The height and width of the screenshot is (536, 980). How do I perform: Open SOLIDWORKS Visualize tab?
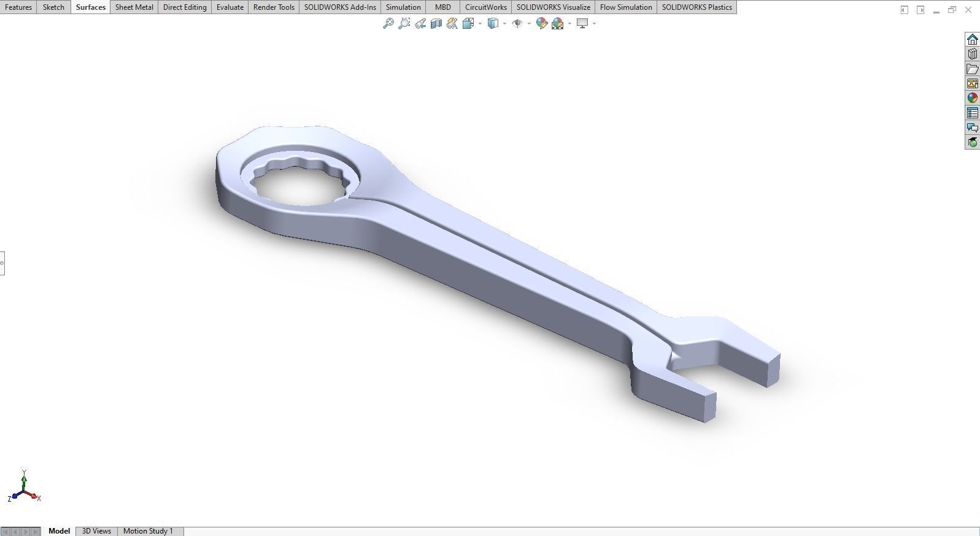point(553,7)
